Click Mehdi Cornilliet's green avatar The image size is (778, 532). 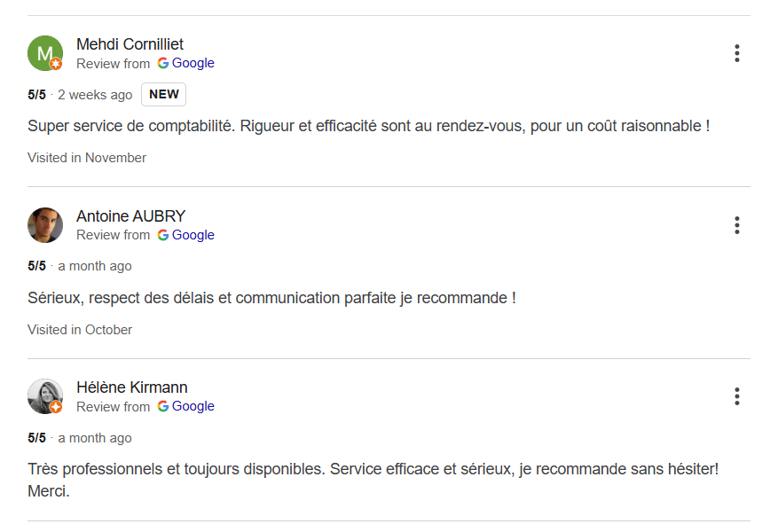[x=44, y=52]
